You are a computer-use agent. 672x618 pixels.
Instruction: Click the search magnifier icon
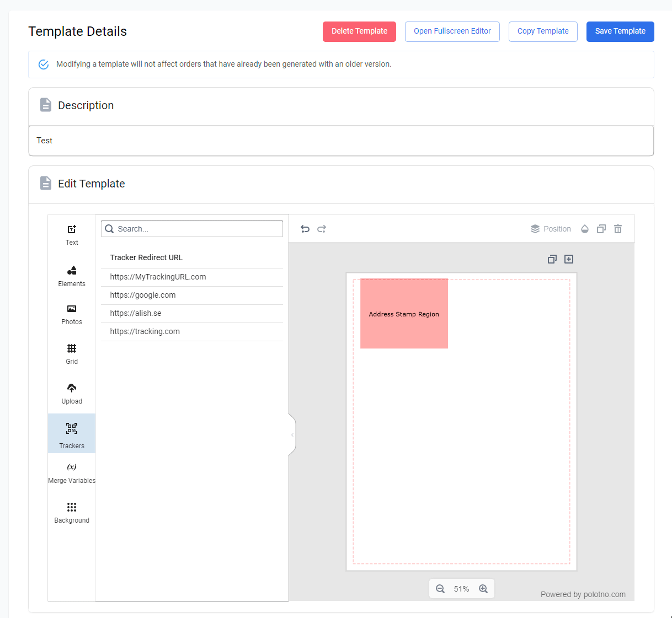click(x=109, y=229)
